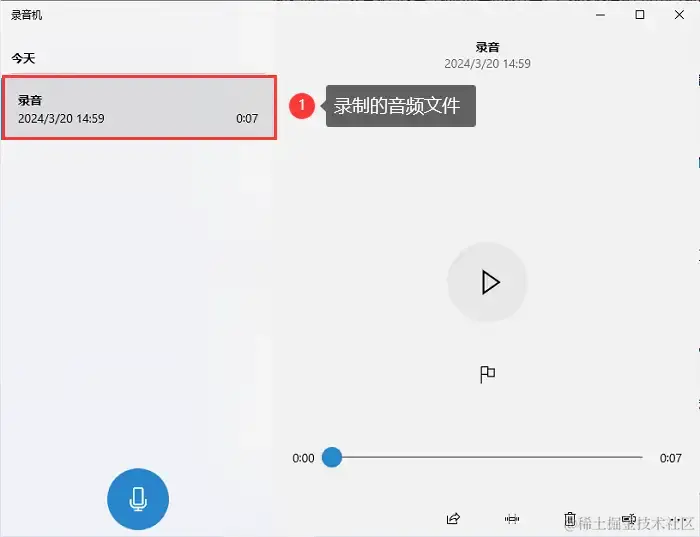Maximize the 录音机 window
The image size is (700, 537).
point(640,15)
